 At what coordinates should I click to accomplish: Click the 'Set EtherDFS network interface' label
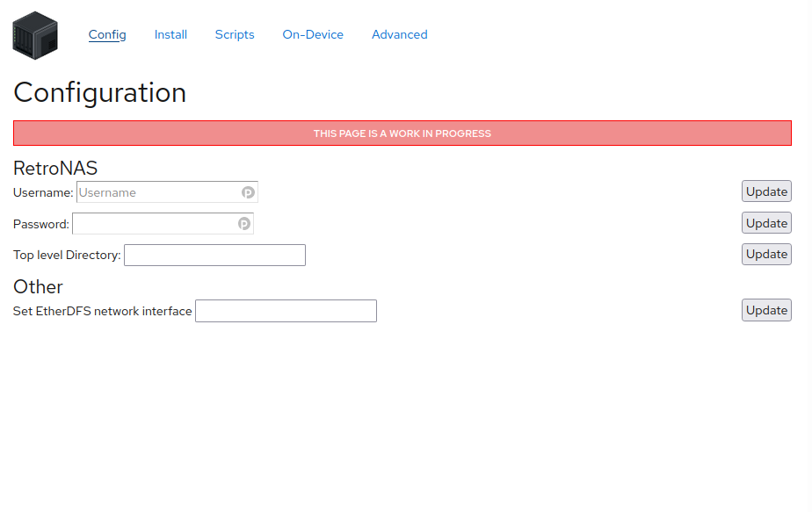point(103,311)
